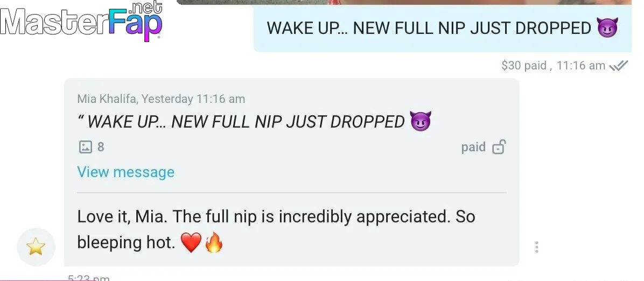This screenshot has width=644, height=281.
Task: Click the red heart emoji
Action: 191,242
